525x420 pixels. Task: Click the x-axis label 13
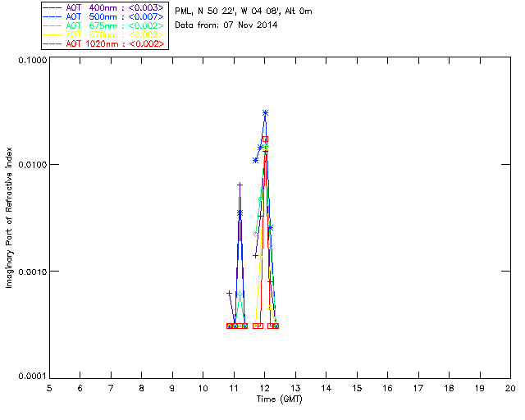(x=295, y=388)
